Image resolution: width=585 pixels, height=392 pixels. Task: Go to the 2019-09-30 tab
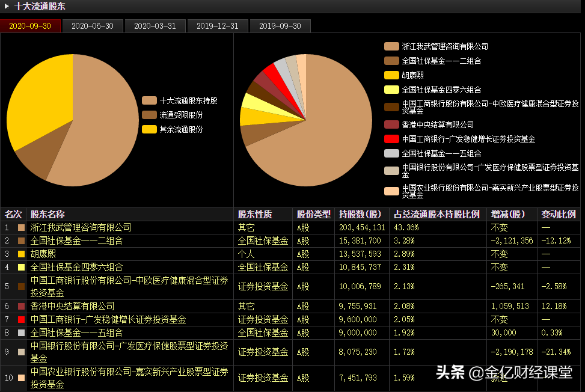(x=280, y=26)
